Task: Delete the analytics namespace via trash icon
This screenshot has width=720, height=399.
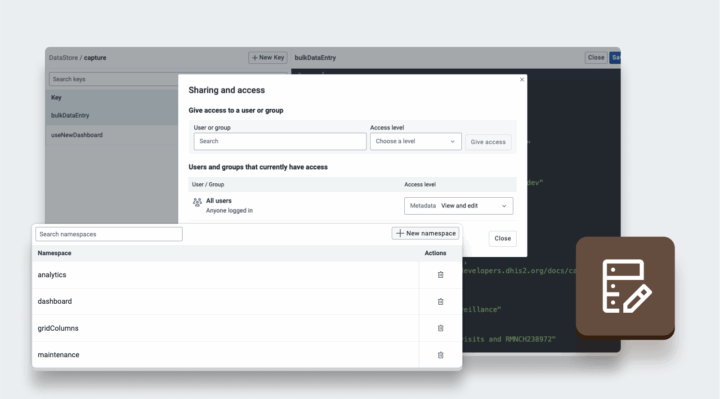Action: point(440,275)
